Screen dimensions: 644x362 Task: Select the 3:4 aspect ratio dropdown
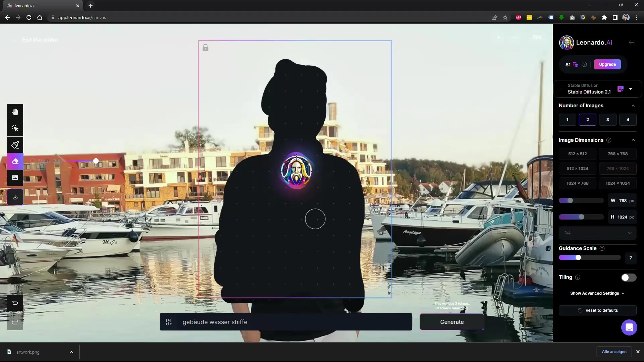tap(598, 233)
